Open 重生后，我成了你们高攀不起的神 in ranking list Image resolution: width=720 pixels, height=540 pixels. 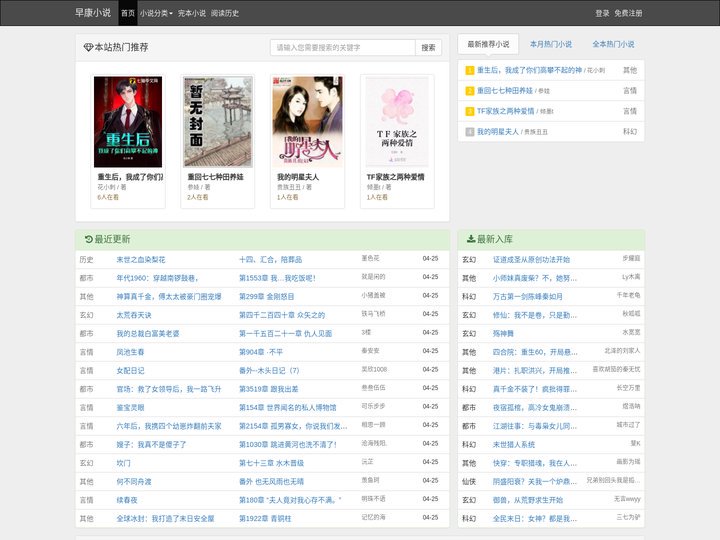click(529, 70)
